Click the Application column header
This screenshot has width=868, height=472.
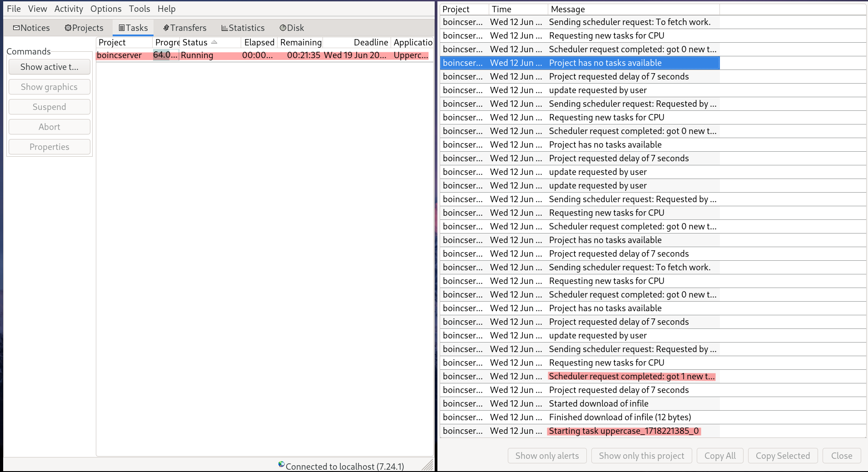(412, 42)
